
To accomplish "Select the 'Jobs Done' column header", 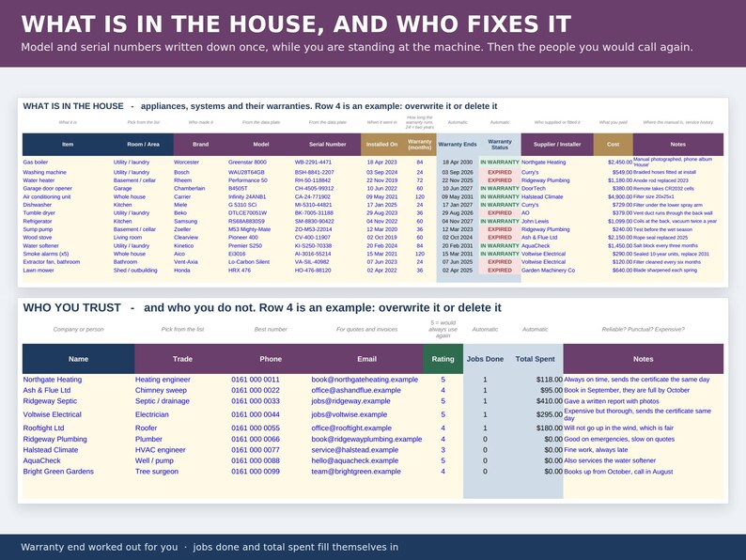I will tap(485, 359).
